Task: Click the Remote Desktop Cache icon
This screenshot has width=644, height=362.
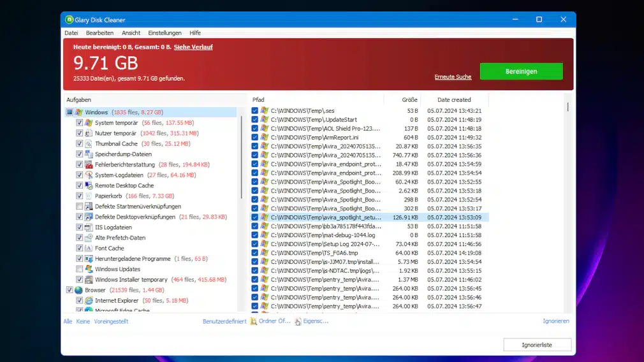Action: pyautogui.click(x=89, y=185)
